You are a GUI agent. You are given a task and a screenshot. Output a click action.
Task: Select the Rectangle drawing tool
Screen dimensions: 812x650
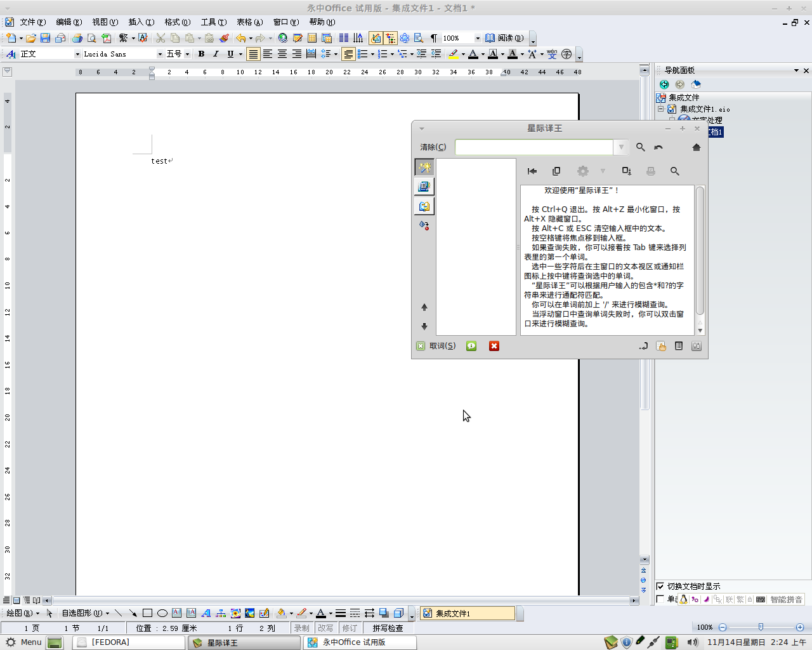coord(147,613)
